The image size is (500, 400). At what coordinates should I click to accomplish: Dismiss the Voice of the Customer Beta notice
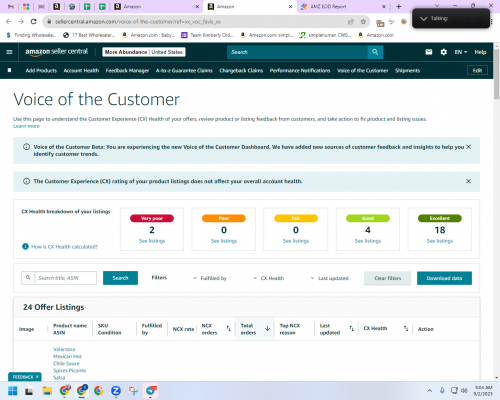pyautogui.click(x=468, y=147)
